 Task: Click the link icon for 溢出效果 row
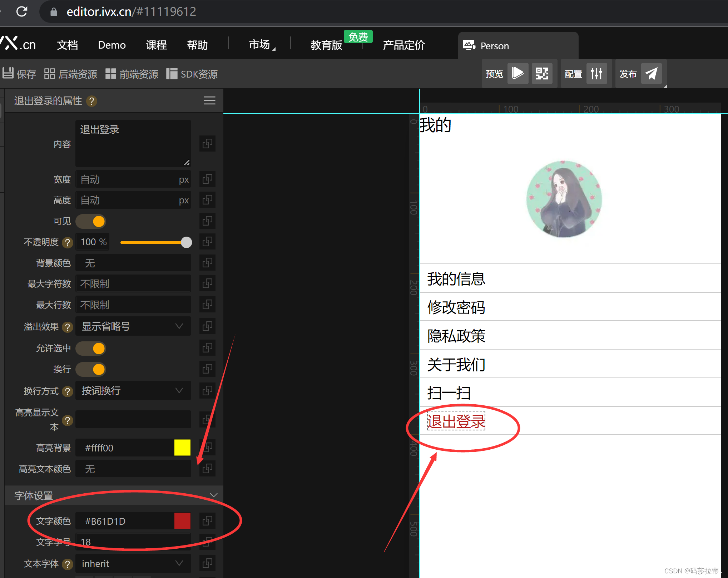(207, 326)
